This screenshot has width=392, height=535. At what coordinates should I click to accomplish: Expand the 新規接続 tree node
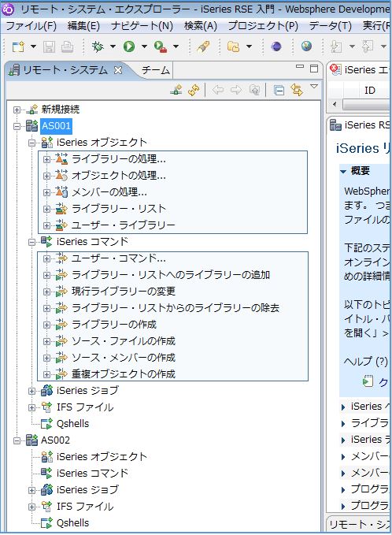tap(17, 110)
